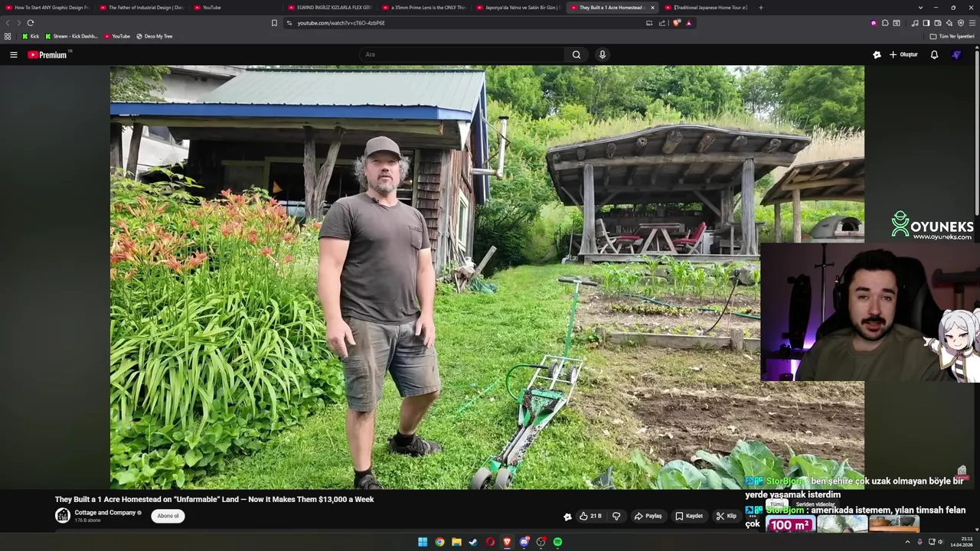The width and height of the screenshot is (980, 551).
Task: Open the music note playlist icon
Action: point(914,23)
